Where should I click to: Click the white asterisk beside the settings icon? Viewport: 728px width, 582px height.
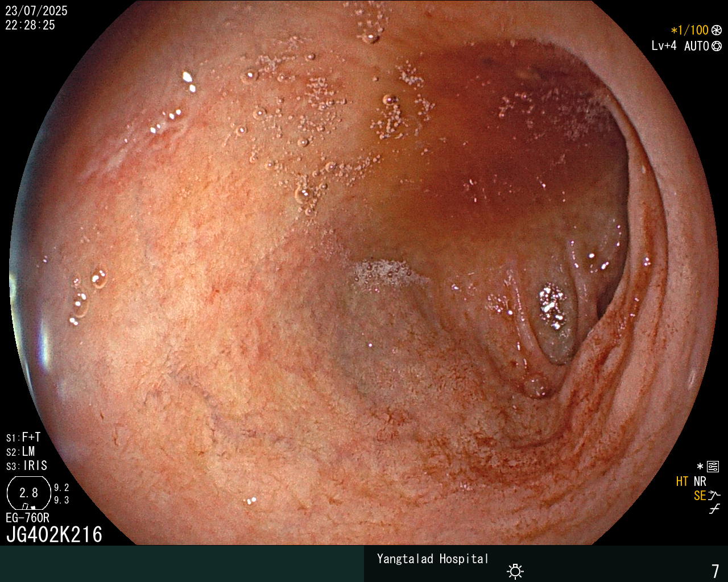click(700, 467)
